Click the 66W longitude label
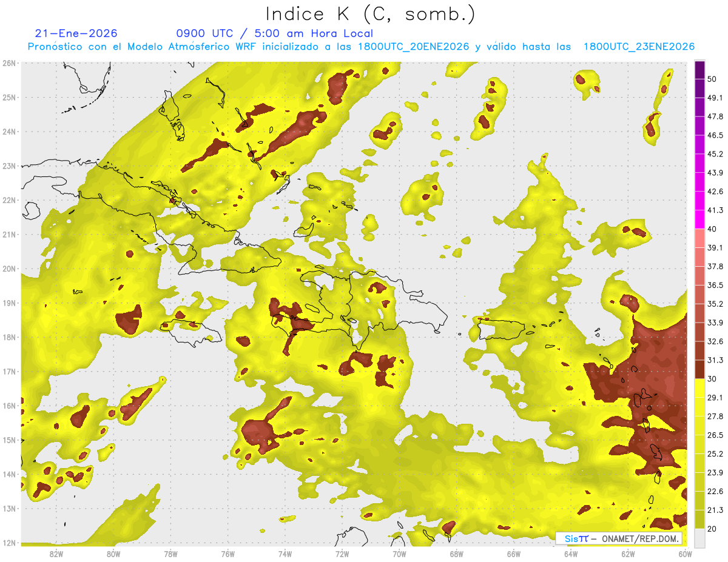Image resolution: width=728 pixels, height=562 pixels. click(x=513, y=554)
